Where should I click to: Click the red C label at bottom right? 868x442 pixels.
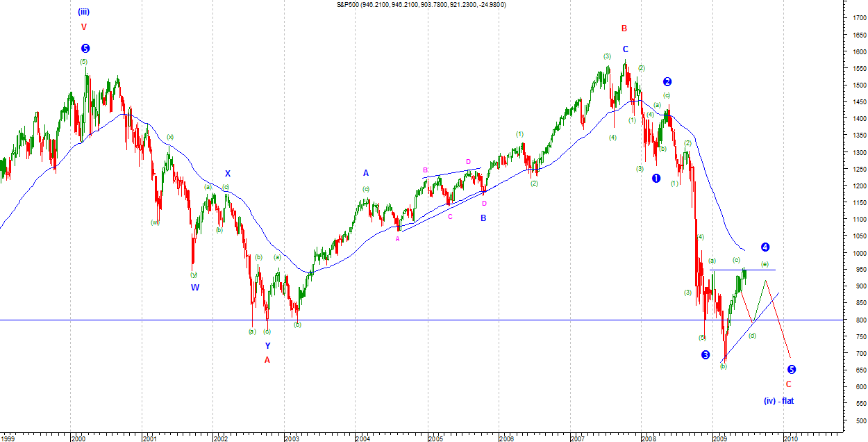[789, 384]
